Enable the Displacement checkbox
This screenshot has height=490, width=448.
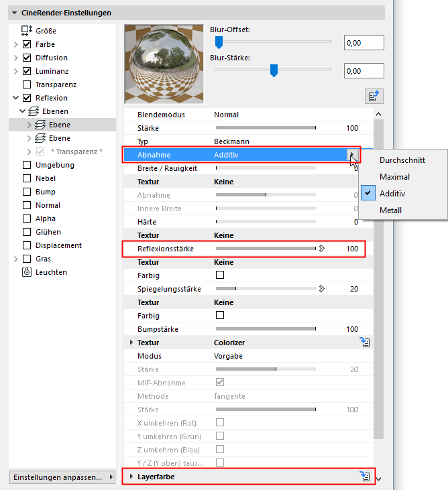[x=27, y=245]
